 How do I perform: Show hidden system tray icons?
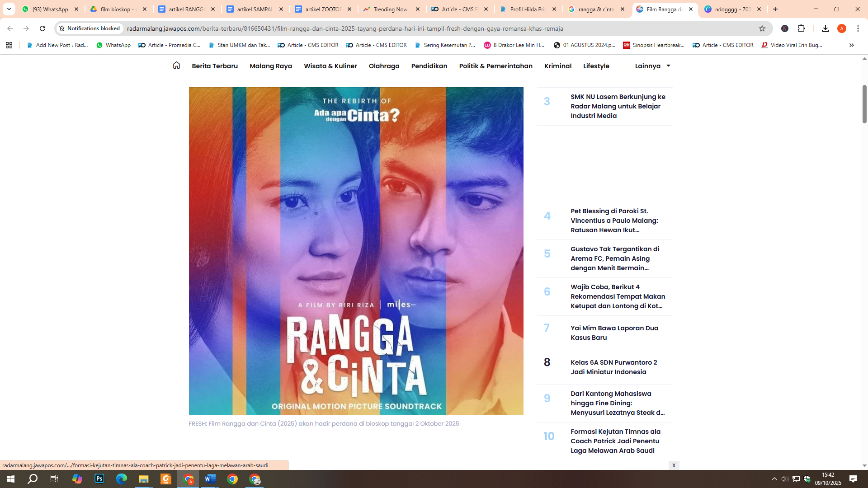[x=774, y=479]
